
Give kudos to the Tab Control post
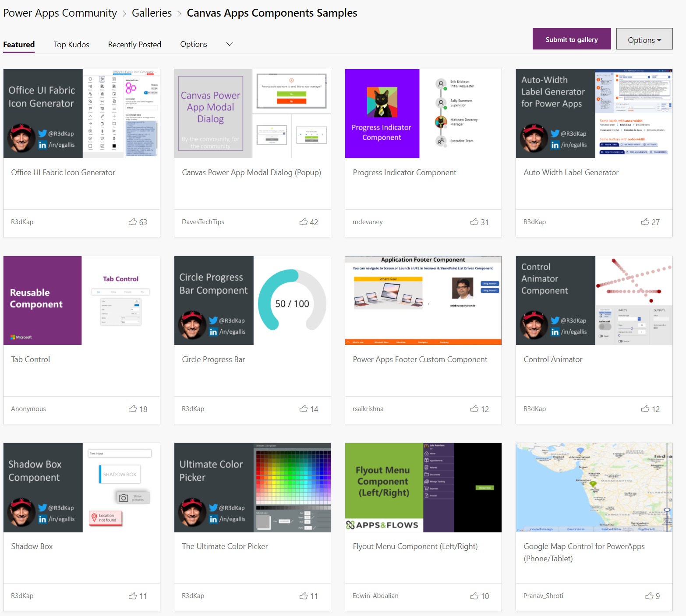pyautogui.click(x=133, y=408)
